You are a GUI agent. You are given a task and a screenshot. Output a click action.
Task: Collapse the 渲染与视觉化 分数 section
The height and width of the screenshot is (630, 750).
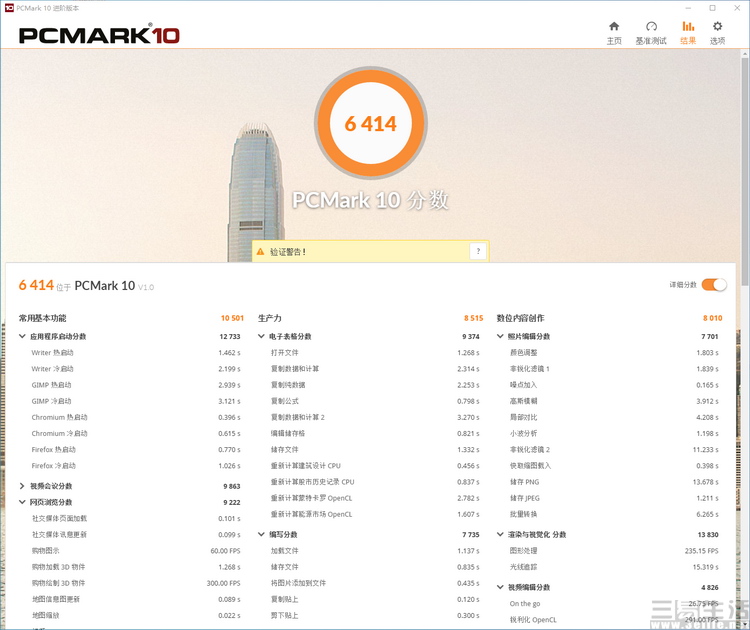[500, 534]
